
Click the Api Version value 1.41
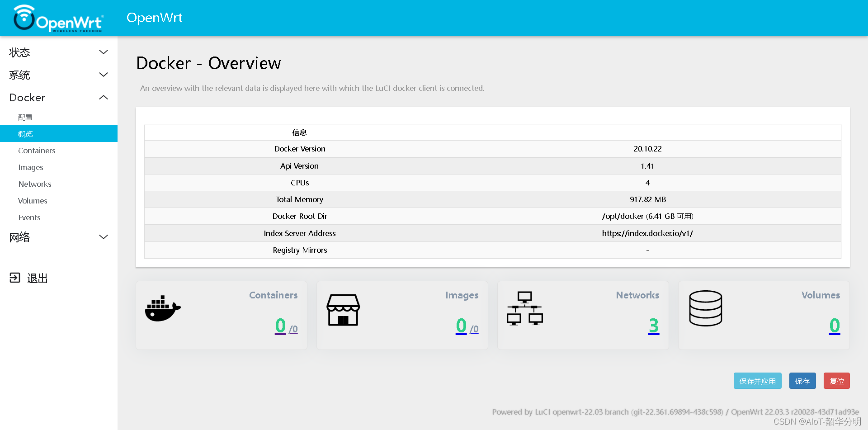click(647, 166)
